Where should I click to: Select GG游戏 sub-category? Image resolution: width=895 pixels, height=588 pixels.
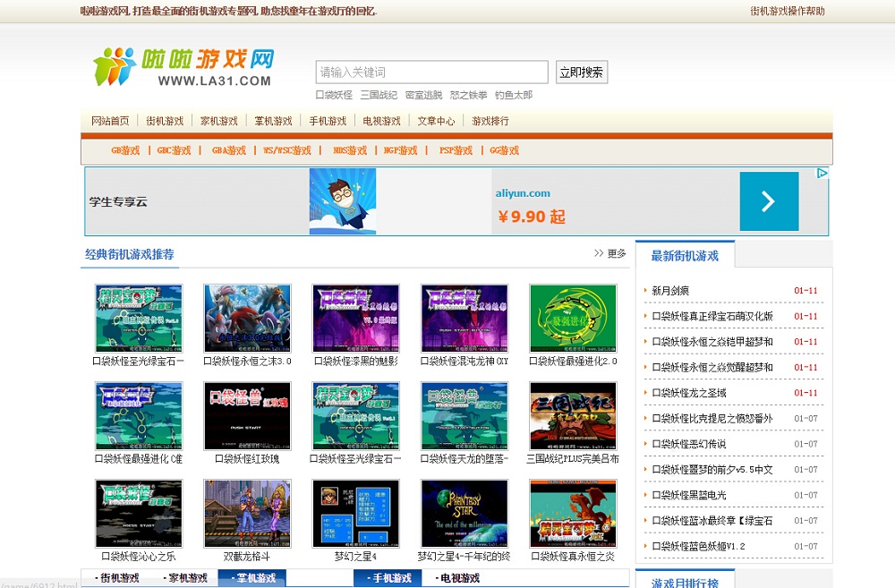504,150
